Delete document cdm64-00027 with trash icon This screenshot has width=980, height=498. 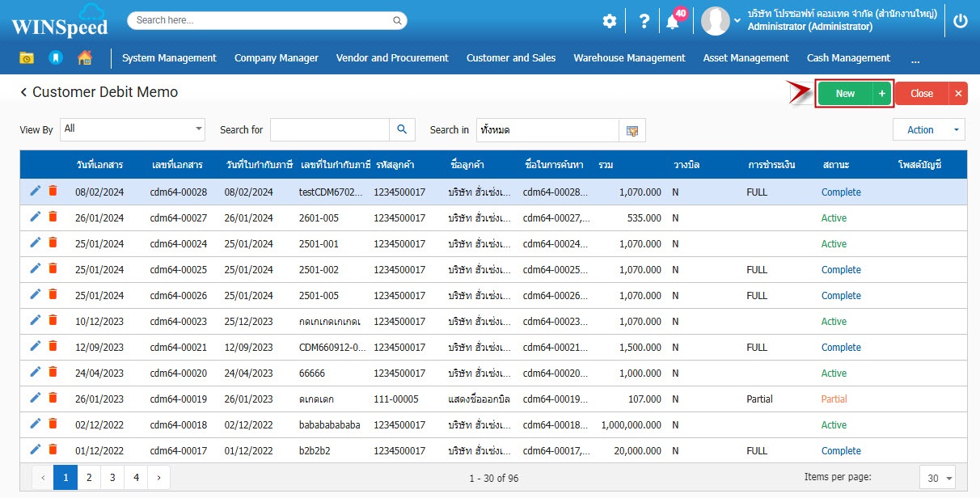[53, 217]
